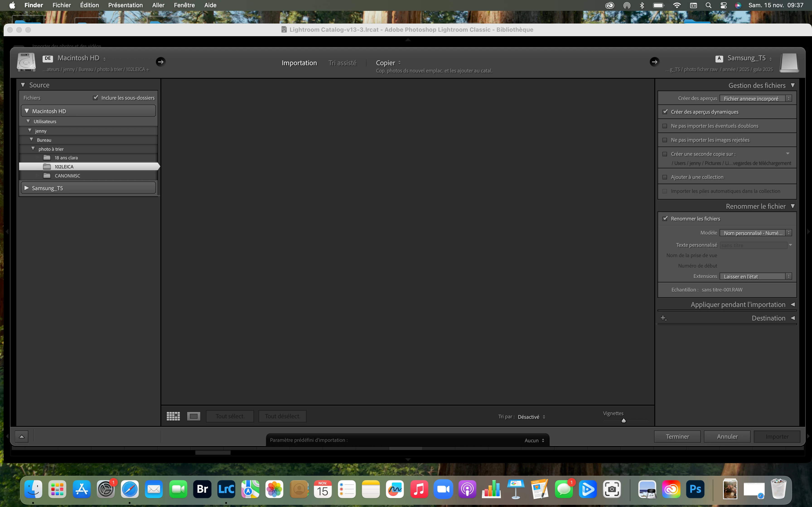Disable Créer des aperçus dynamiques checkbox
Image resolution: width=812 pixels, height=507 pixels.
pyautogui.click(x=665, y=112)
